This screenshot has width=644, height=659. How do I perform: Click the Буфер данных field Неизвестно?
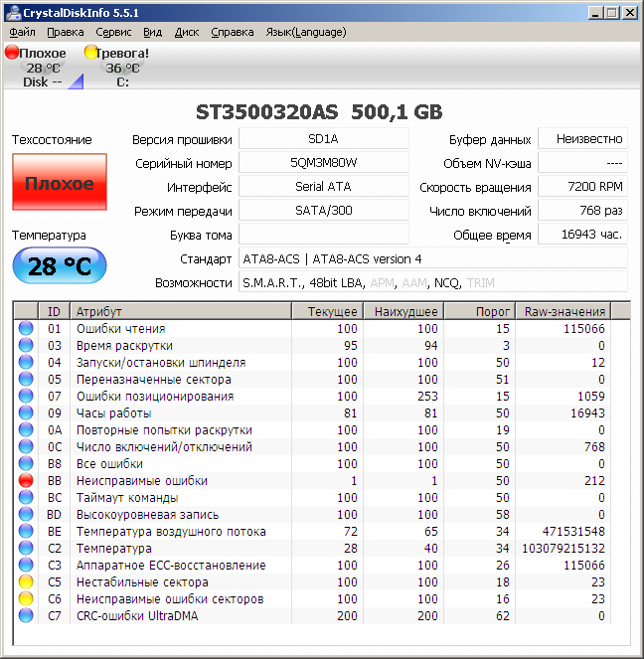[582, 139]
